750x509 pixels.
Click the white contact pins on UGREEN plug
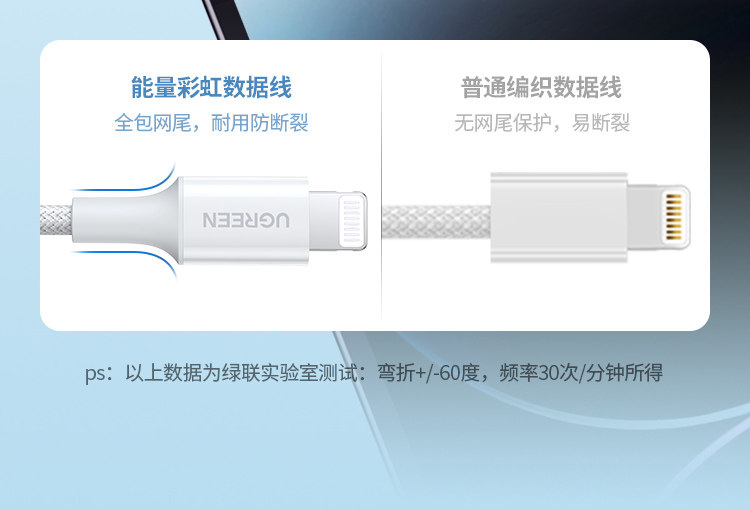pyautogui.click(x=352, y=220)
